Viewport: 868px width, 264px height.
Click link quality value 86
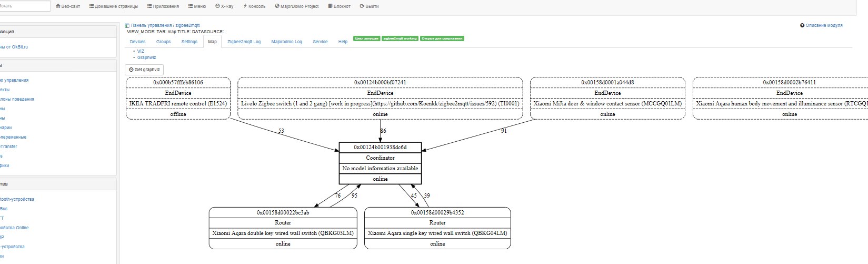pyautogui.click(x=383, y=130)
